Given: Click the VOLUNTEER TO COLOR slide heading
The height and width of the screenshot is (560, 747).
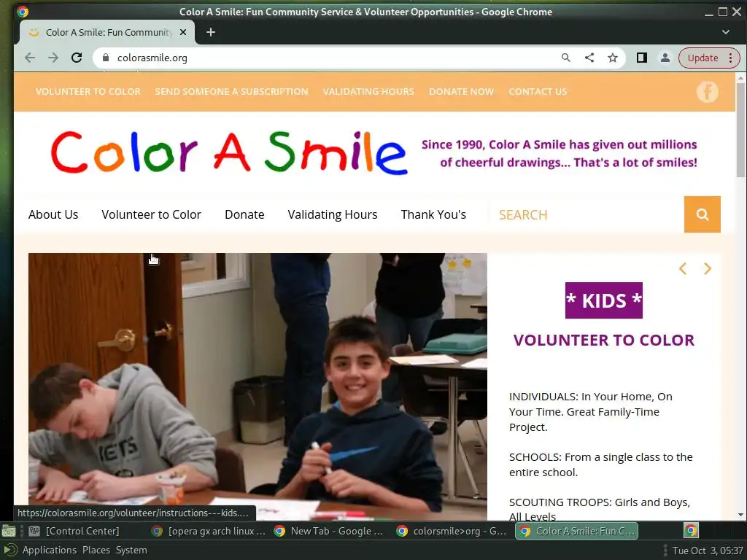Looking at the screenshot, I should click(603, 340).
